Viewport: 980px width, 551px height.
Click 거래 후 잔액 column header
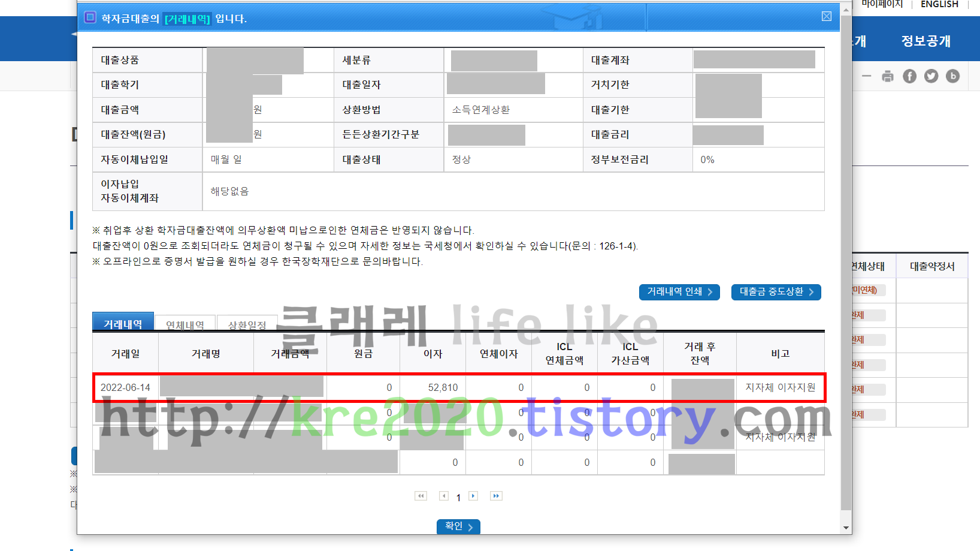(x=700, y=354)
